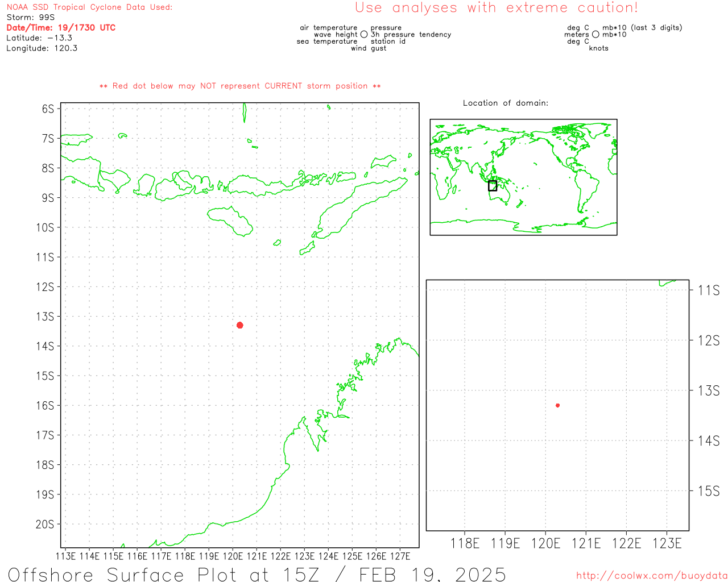
Task: Click the '120E' longitude label on main map
Action: pyautogui.click(x=232, y=556)
